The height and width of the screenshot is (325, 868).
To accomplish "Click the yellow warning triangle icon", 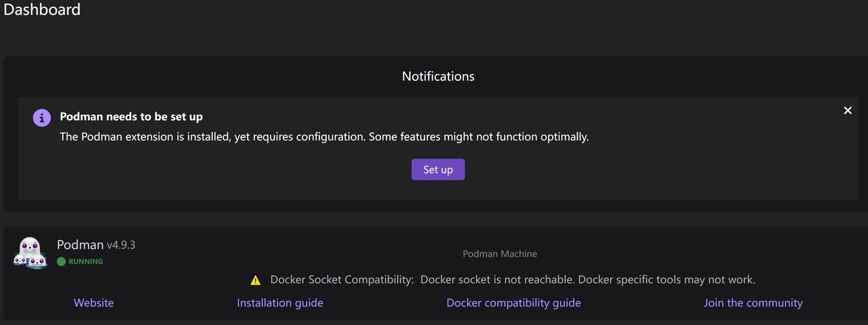I will pos(256,280).
